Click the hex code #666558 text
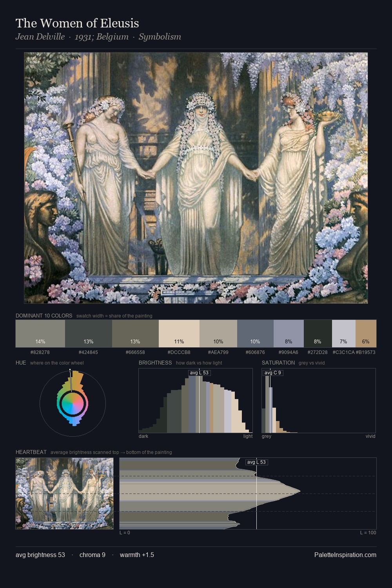This screenshot has width=392, height=588. (x=135, y=352)
